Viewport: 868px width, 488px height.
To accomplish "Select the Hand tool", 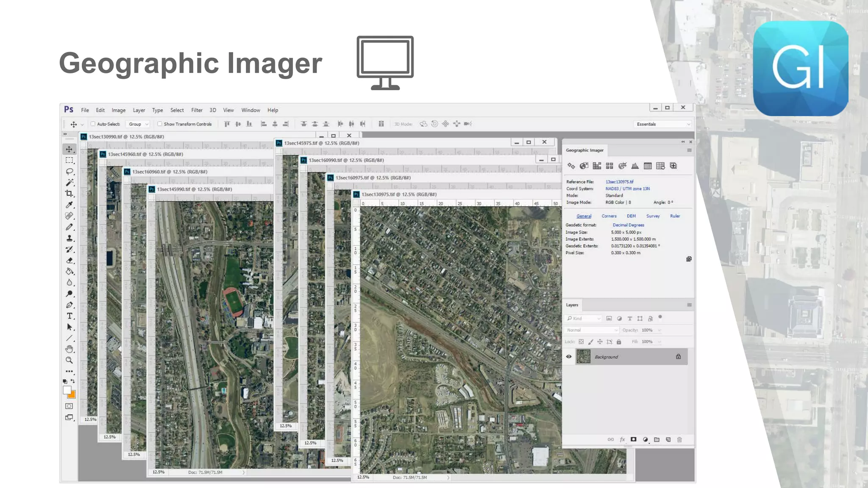I will 70,349.
